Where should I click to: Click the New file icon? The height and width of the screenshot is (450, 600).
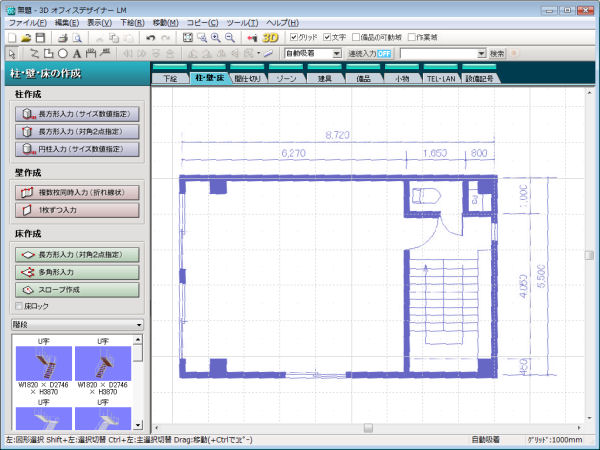[x=10, y=37]
